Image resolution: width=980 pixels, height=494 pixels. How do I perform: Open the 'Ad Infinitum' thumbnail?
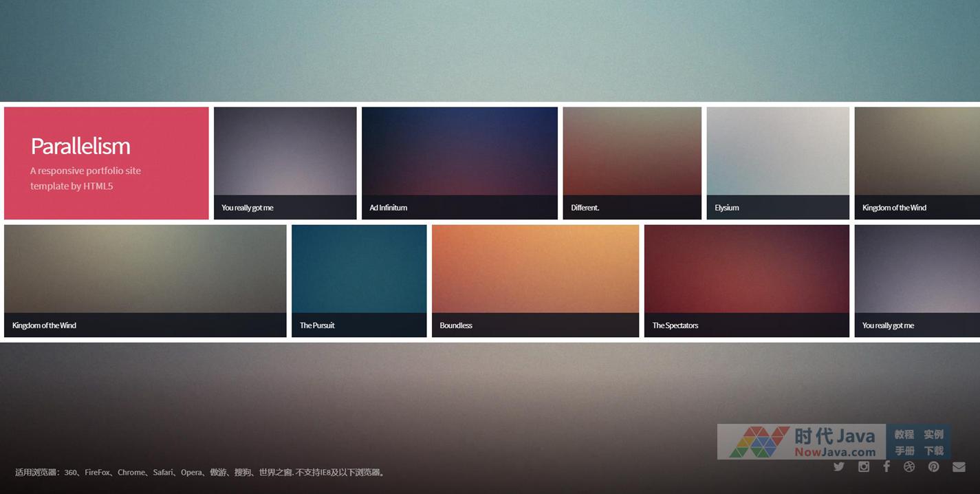[x=459, y=163]
